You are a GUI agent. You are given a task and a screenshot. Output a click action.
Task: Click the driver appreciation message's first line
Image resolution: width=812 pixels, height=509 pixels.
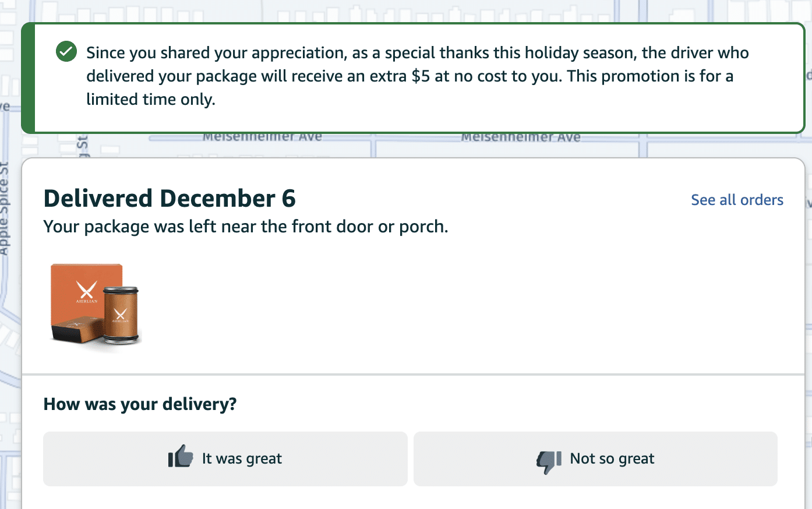pos(417,53)
